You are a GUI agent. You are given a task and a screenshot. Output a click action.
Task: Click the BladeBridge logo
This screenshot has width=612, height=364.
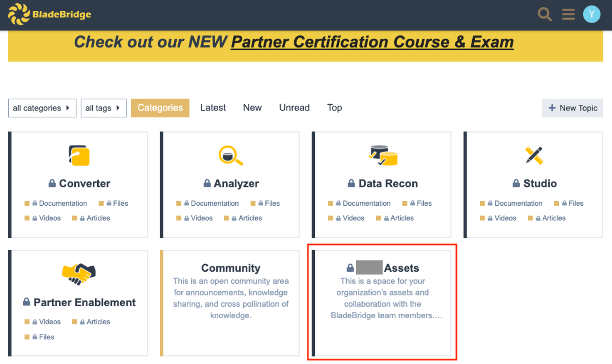point(49,15)
